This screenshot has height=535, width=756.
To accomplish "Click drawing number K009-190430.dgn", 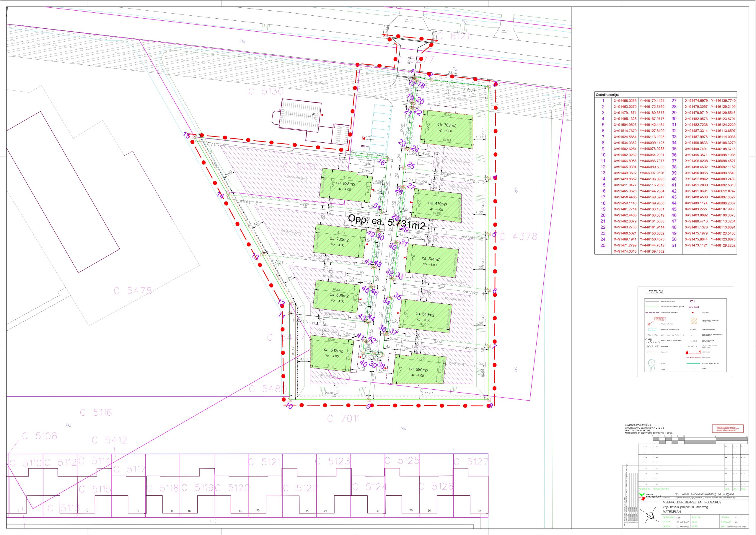I will click(x=736, y=527).
